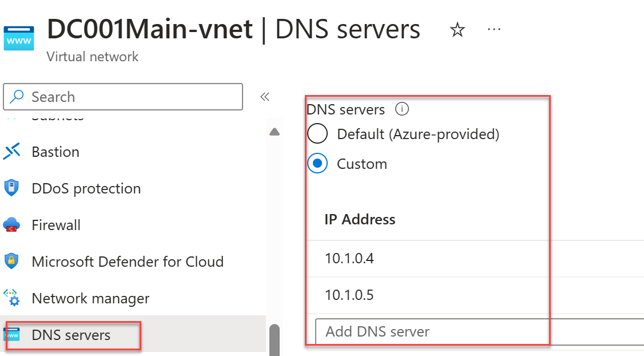This screenshot has width=644, height=356.
Task: Select Default (Azure-provided) radio button
Action: pos(317,133)
